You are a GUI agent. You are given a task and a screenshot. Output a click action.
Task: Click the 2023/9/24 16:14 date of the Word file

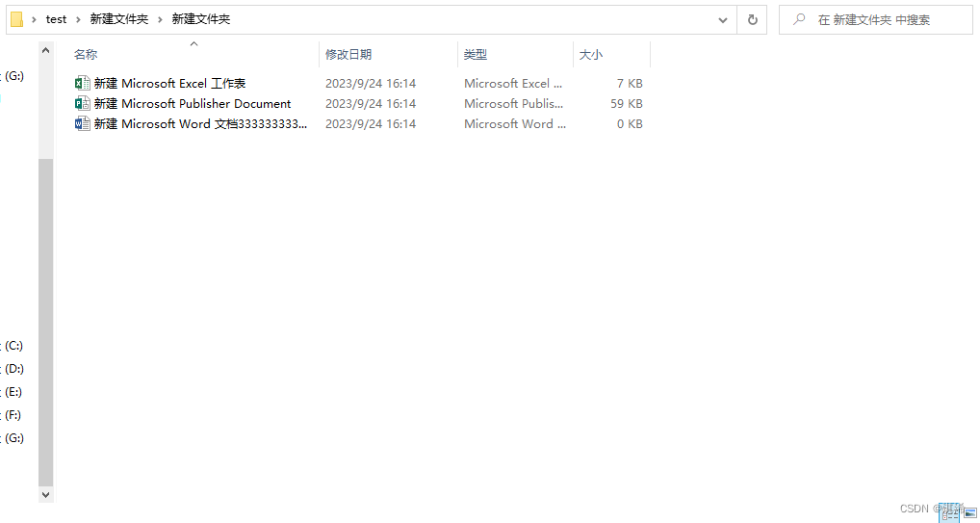tap(371, 124)
